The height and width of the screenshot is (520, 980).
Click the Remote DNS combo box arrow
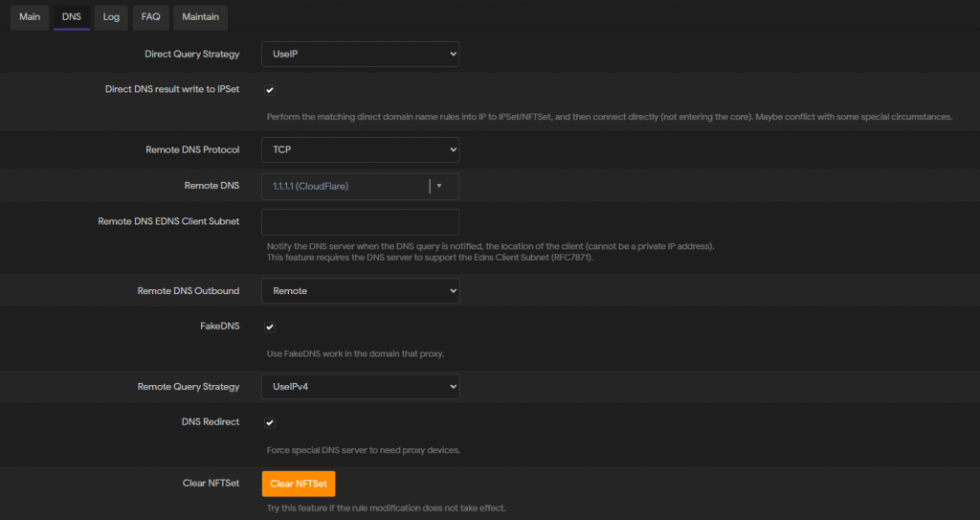point(439,186)
